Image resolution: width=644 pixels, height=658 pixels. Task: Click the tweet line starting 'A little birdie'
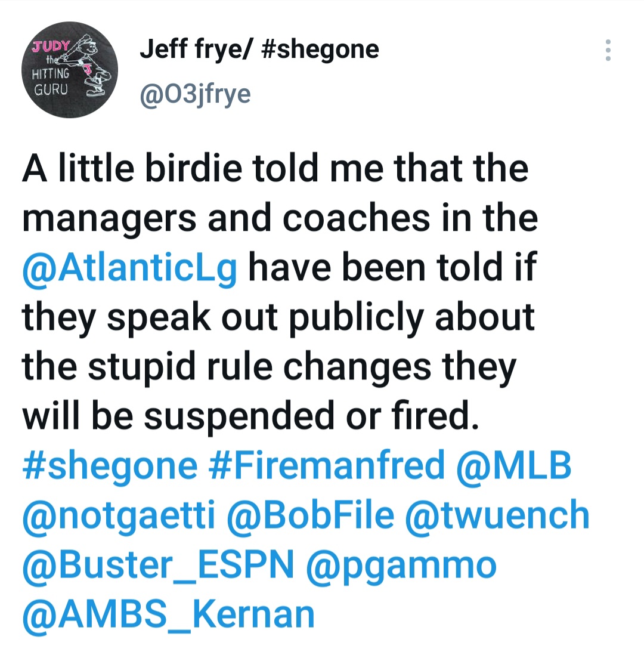point(275,169)
